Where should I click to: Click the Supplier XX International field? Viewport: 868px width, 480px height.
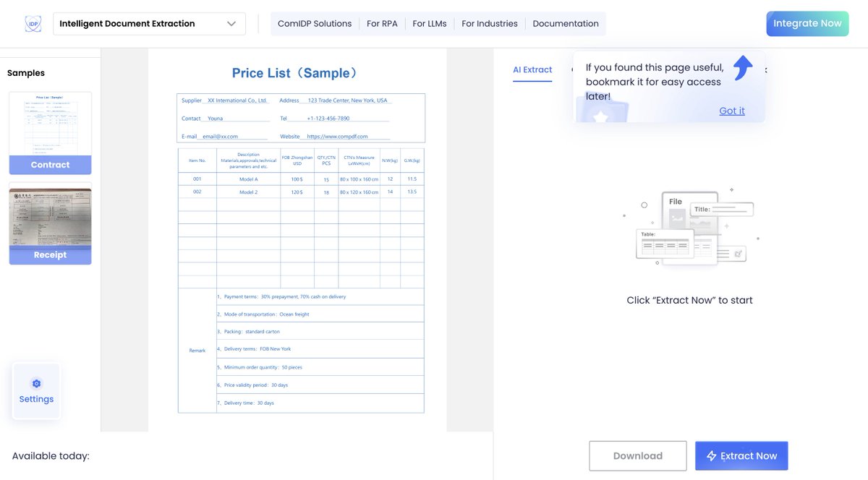click(225, 100)
